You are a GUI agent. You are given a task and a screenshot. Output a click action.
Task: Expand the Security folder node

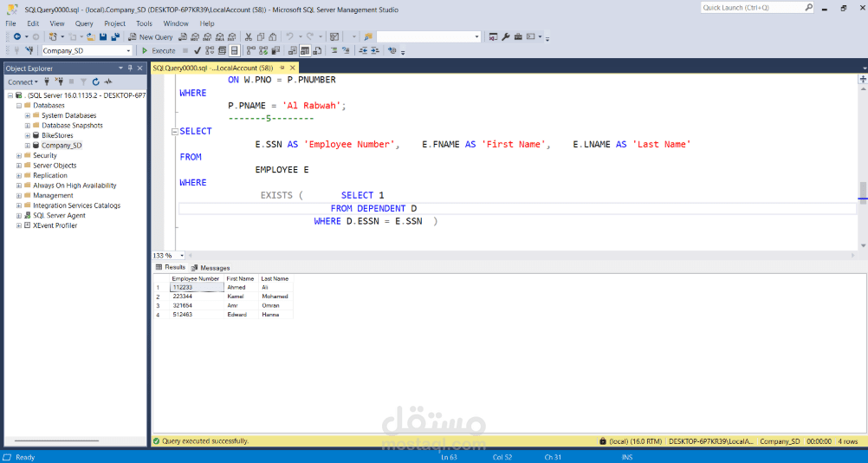[19, 155]
